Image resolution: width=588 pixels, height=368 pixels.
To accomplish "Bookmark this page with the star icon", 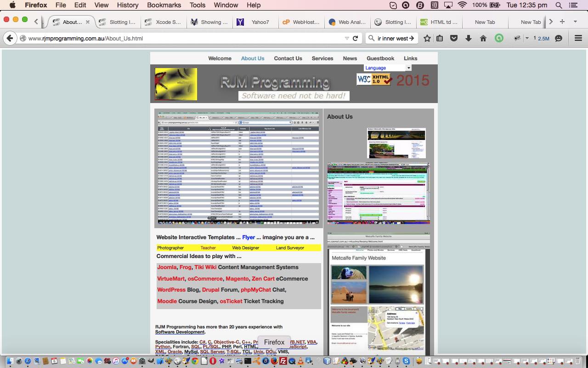I will 427,38.
